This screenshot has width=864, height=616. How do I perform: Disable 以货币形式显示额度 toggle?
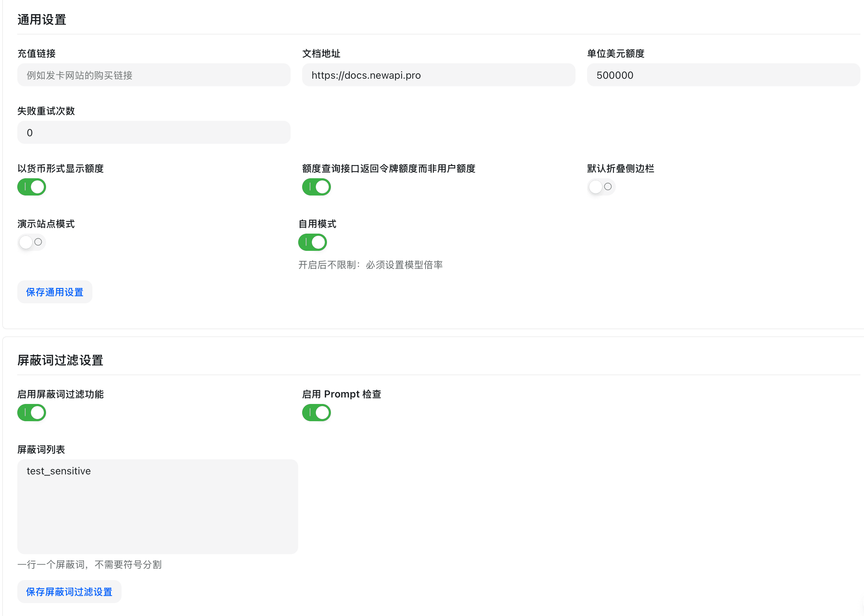click(32, 187)
